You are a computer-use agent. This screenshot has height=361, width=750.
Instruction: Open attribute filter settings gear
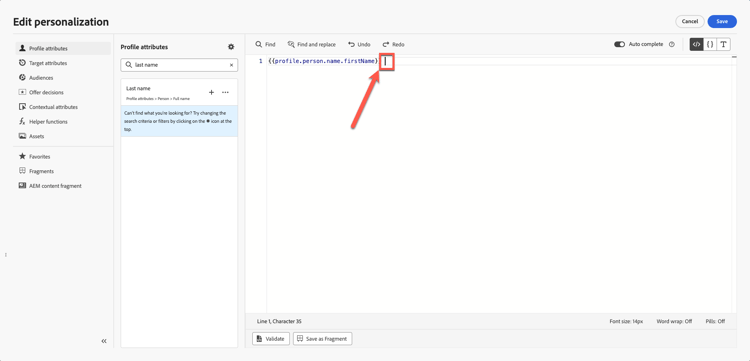click(231, 47)
